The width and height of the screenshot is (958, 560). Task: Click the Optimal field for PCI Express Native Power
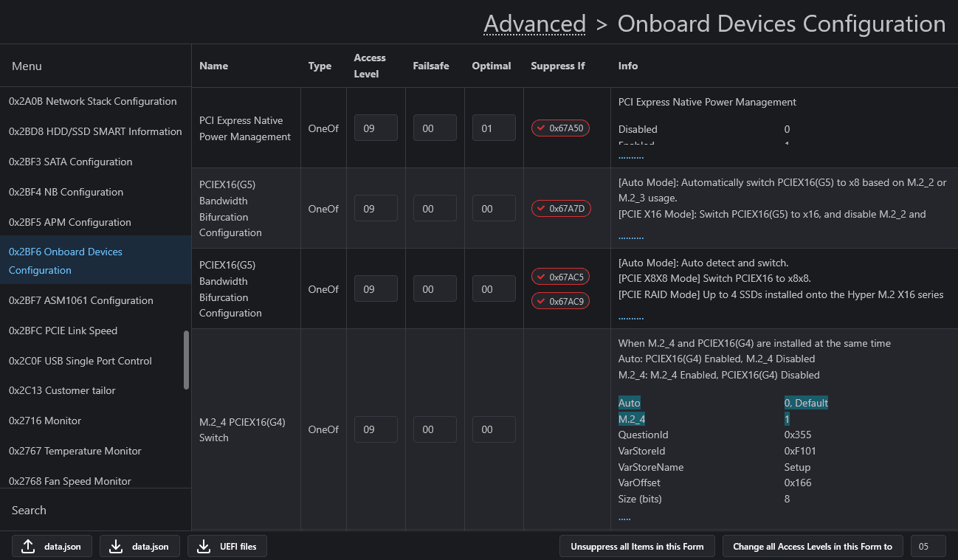click(494, 128)
